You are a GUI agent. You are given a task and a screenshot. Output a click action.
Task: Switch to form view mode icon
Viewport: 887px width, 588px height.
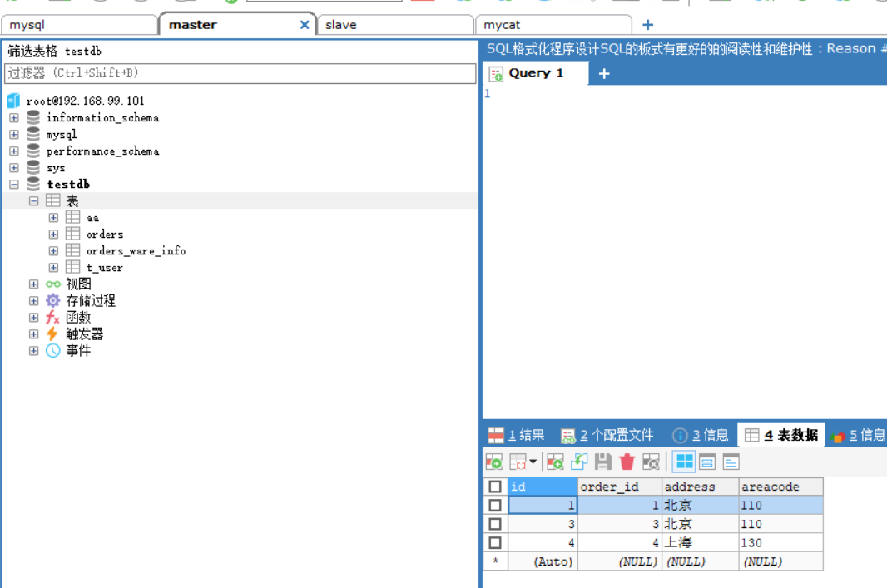pos(707,462)
